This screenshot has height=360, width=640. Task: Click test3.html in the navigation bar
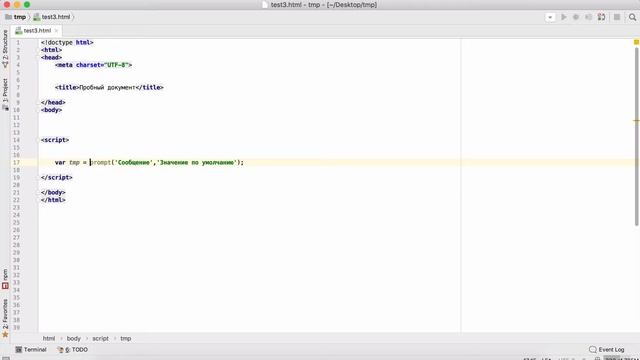point(52,17)
